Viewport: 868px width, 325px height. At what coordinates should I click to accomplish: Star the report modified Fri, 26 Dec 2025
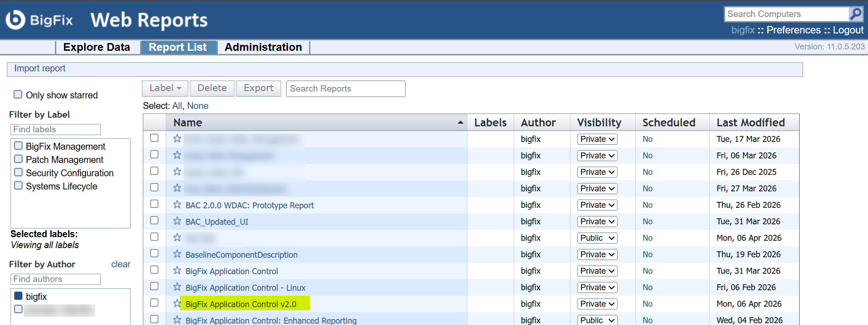[177, 172]
